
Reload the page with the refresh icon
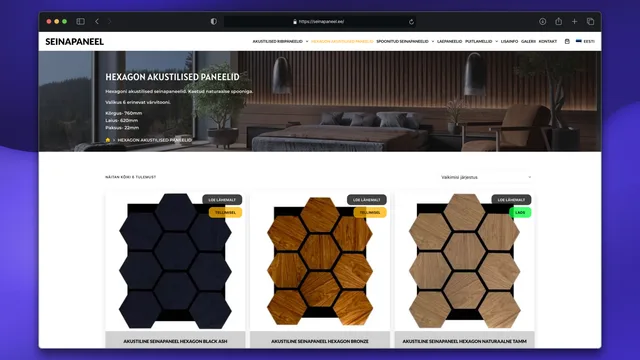coord(411,22)
